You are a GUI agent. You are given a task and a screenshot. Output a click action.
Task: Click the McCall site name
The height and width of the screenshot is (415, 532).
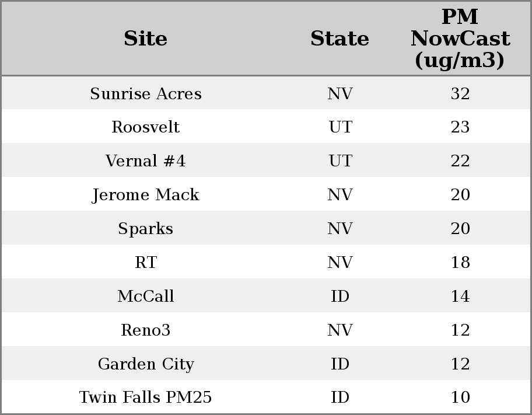pyautogui.click(x=145, y=297)
